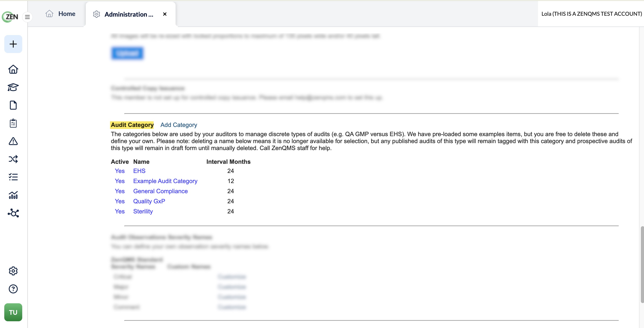Open the Reports bar chart icon
Screen dimensions: 644x328
click(x=13, y=195)
